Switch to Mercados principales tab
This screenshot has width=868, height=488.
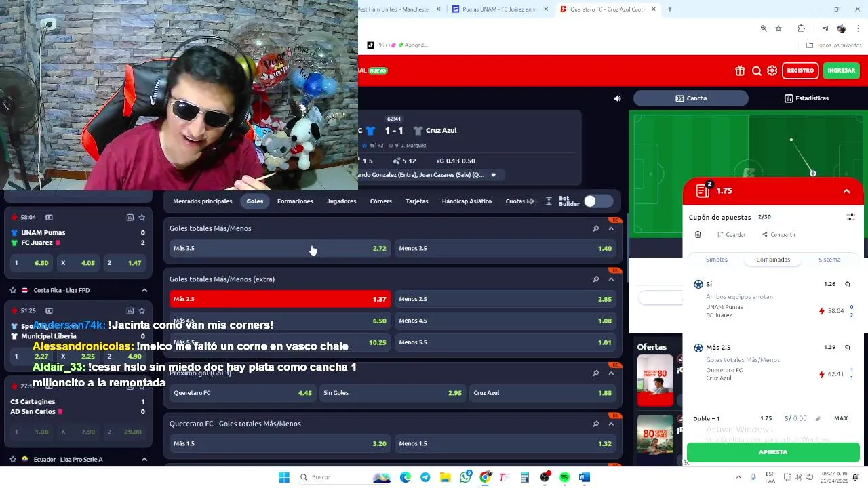(203, 201)
